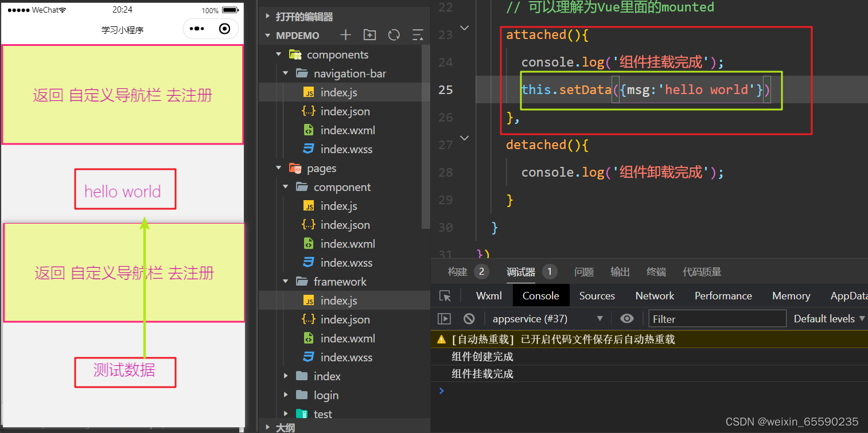Viewport: 868px width, 433px height.
Task: Open the Network tab
Action: point(655,296)
